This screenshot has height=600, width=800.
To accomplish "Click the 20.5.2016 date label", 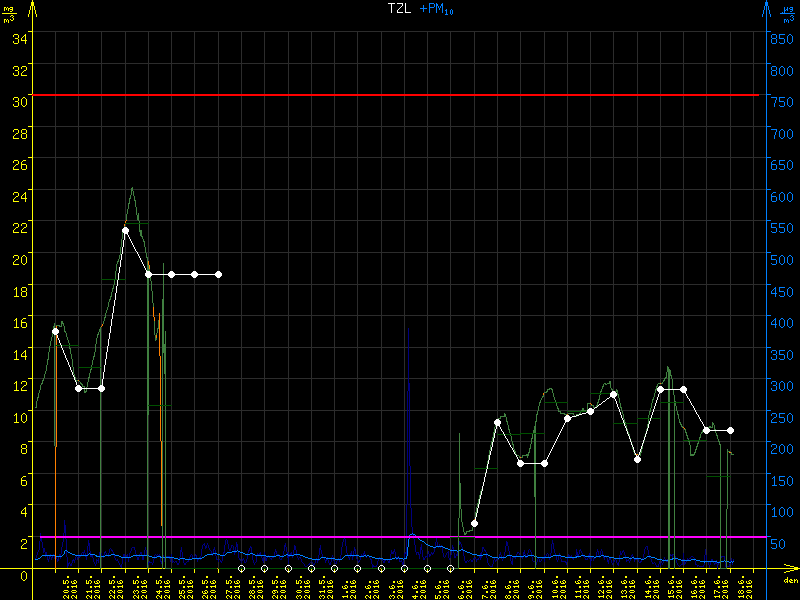I will pos(68,585).
